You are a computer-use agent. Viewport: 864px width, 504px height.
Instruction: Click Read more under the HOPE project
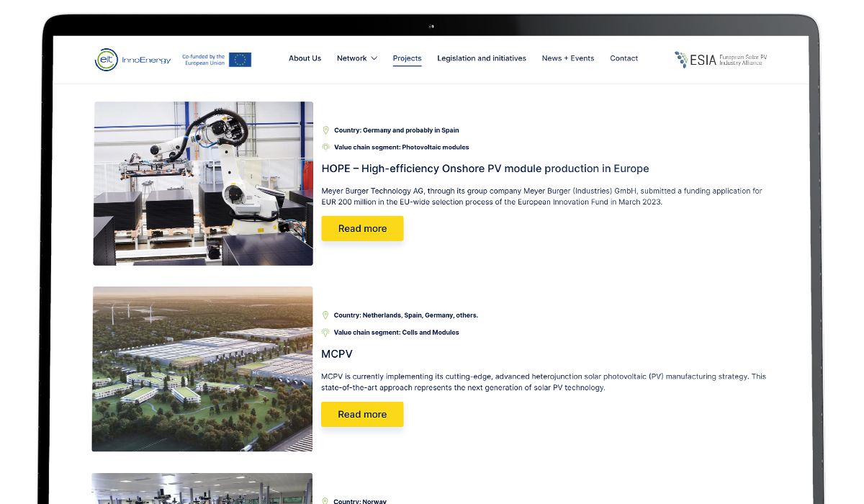[x=362, y=228]
